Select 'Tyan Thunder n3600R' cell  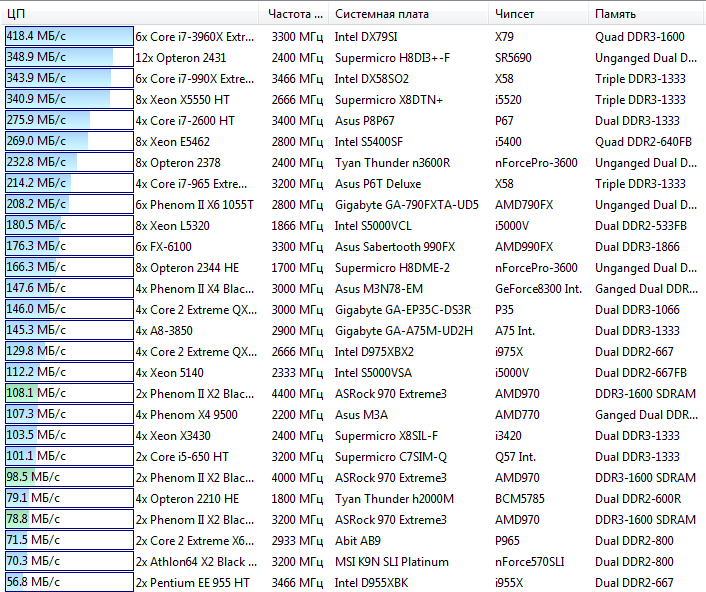pos(392,163)
